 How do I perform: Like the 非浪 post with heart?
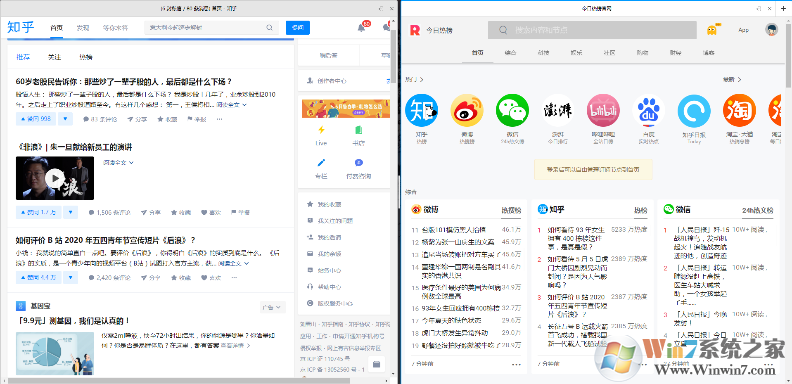(x=211, y=213)
